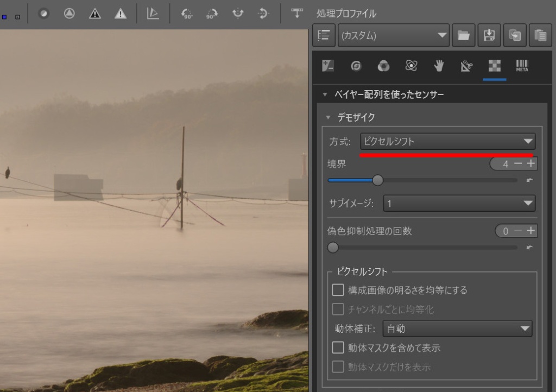Click the チャンネルごとに均等化 checkbox
Viewport: 556px width, 392px height.
(x=338, y=309)
